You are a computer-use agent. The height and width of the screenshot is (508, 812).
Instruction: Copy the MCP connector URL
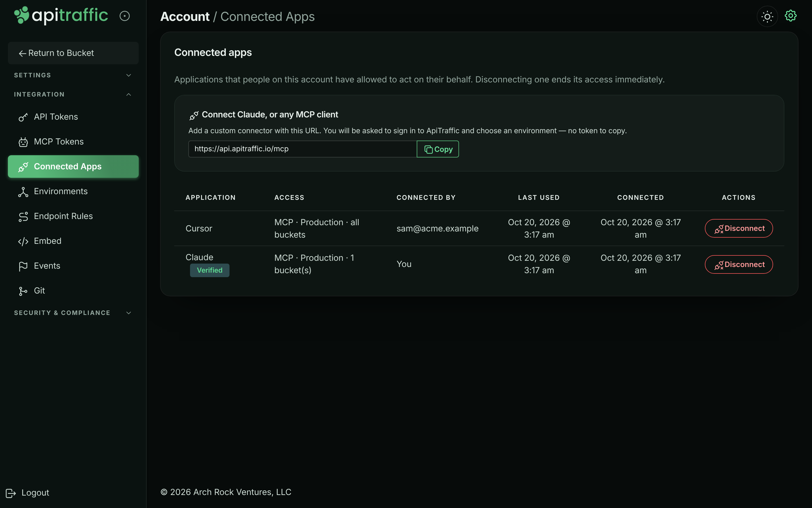tap(438, 149)
